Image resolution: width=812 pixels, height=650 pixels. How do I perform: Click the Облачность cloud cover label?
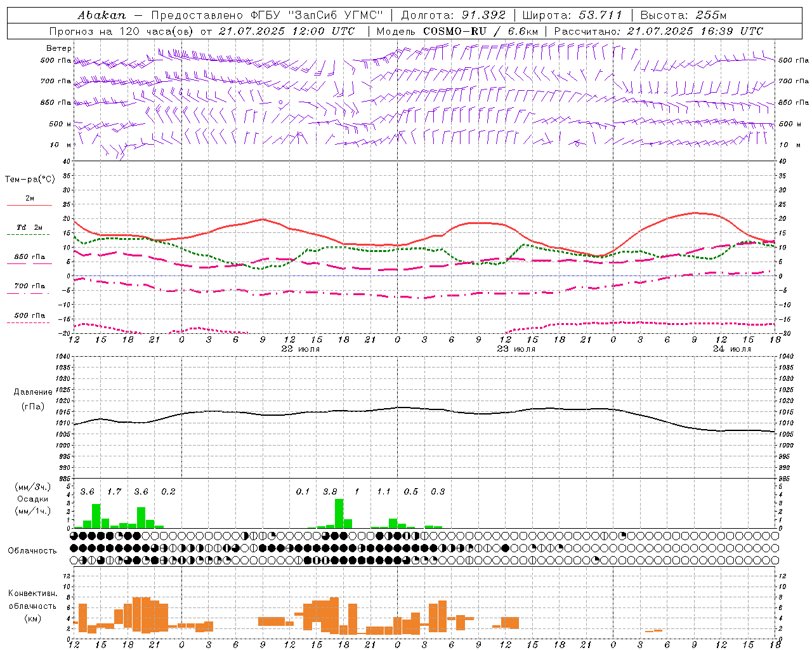32,550
